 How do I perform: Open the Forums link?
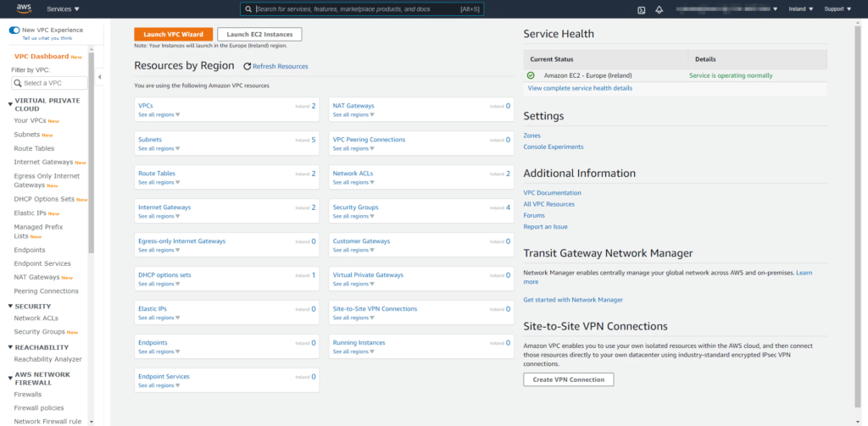(x=534, y=215)
